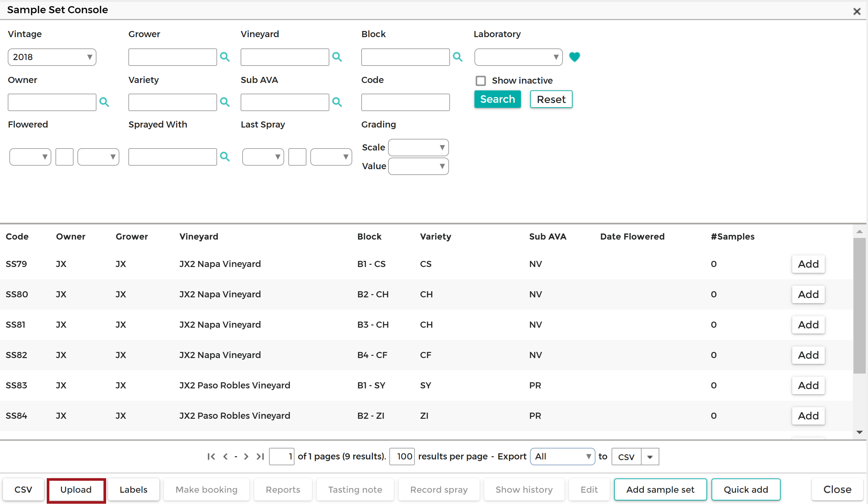Click the CSV export target button

626,457
